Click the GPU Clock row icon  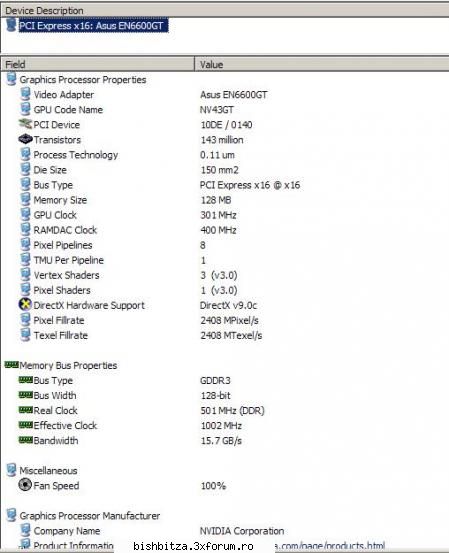point(25,214)
